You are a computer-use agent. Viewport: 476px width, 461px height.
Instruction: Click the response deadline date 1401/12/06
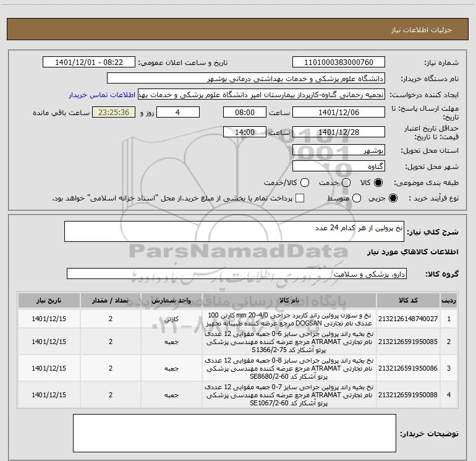pyautogui.click(x=339, y=112)
